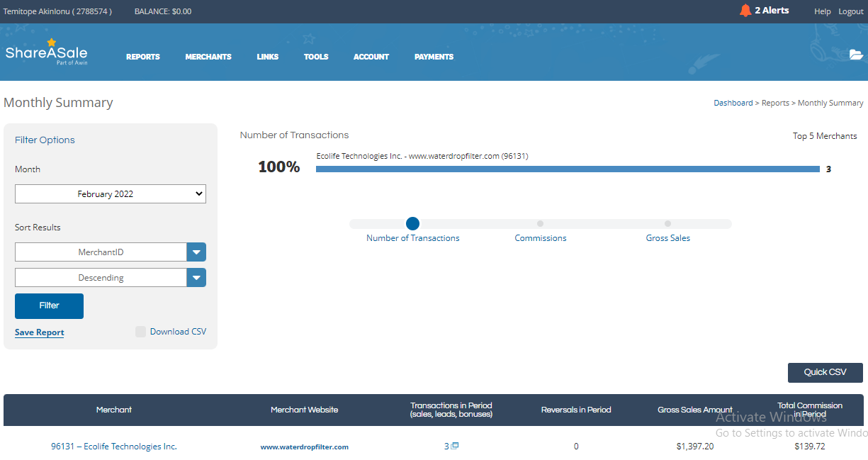Click the Gross Sales Amount column header

695,410
